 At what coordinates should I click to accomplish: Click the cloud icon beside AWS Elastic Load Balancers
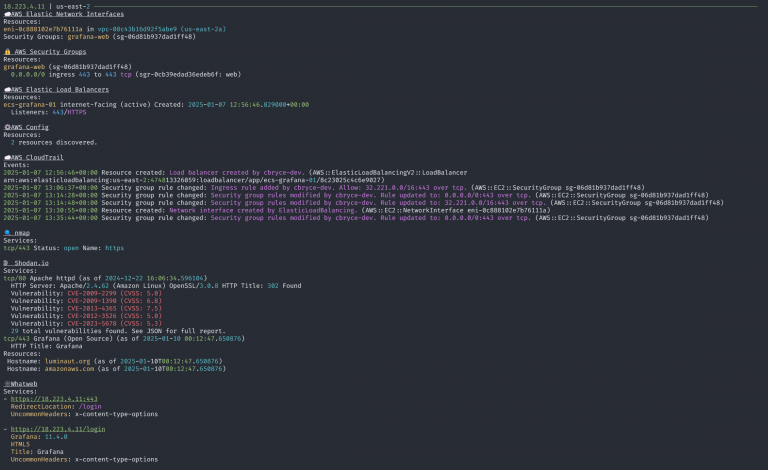(7, 90)
